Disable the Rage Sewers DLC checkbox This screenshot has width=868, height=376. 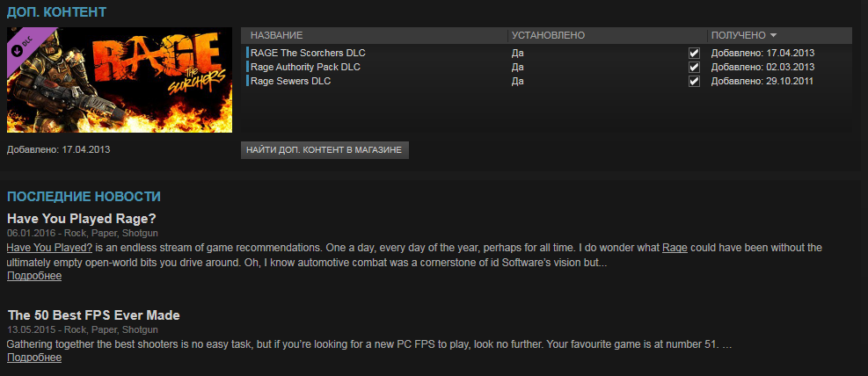694,82
